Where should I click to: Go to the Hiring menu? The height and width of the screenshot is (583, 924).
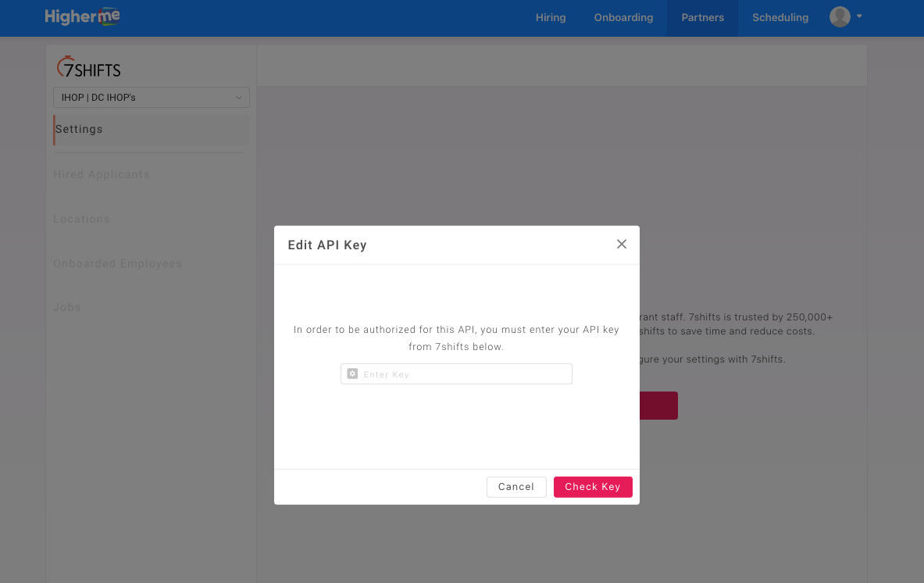(551, 18)
